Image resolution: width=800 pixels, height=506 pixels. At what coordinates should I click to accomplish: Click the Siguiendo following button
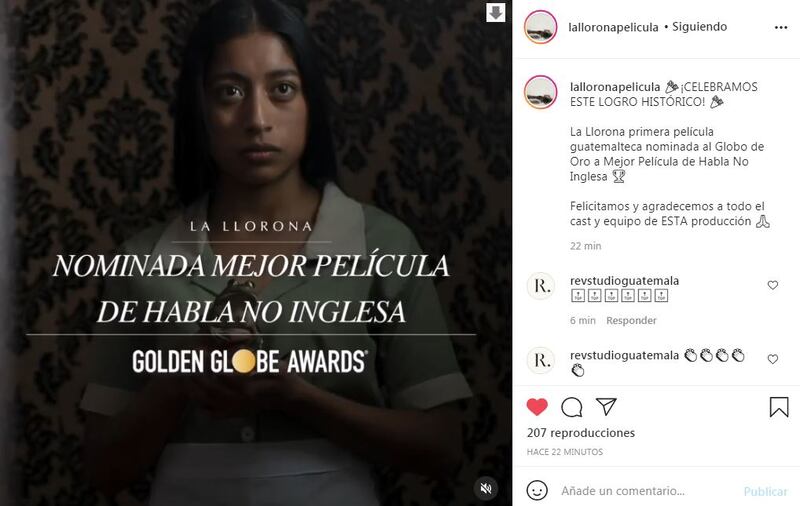point(699,27)
